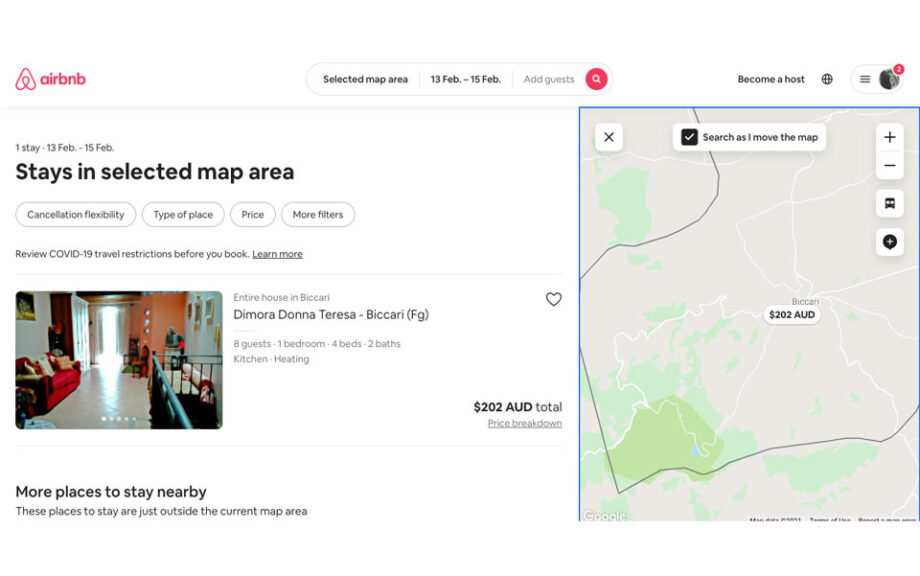Click the red search magnifier button

click(596, 79)
